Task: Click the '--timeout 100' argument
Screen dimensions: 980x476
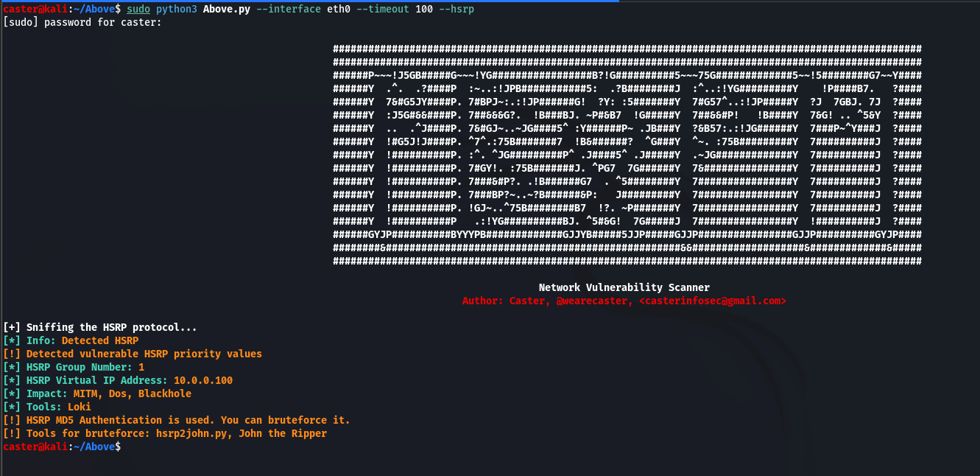Action: coord(395,9)
